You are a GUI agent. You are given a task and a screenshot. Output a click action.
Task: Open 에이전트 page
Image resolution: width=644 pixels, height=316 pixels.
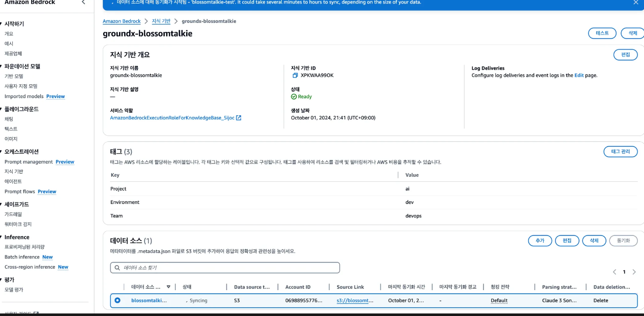pos(13,181)
